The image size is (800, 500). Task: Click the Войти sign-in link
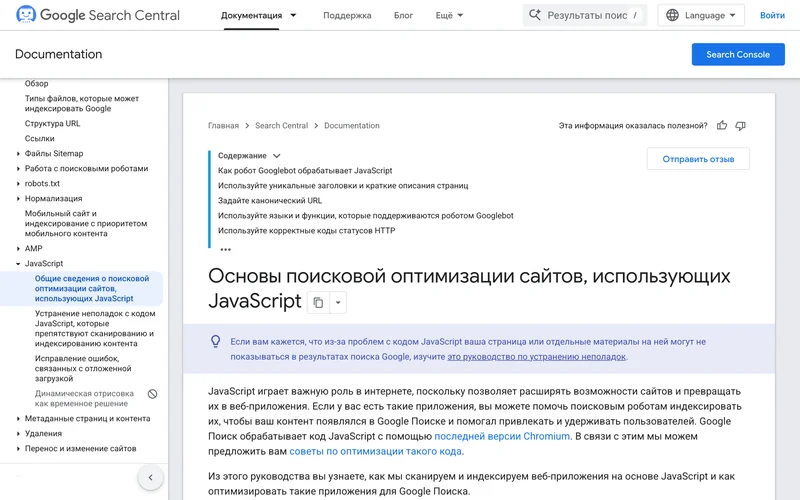click(x=772, y=15)
